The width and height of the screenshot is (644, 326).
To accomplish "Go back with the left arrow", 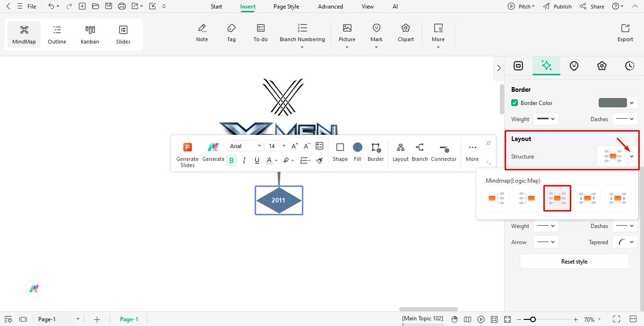I will [8, 6].
